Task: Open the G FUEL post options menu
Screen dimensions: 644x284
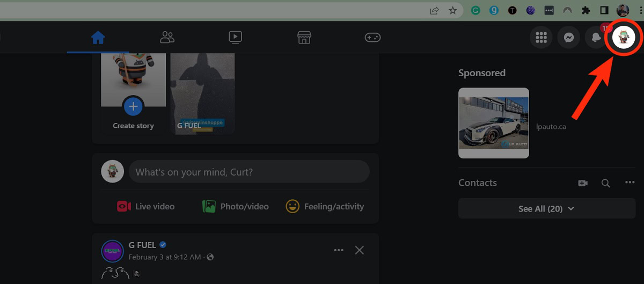Action: pos(339,250)
